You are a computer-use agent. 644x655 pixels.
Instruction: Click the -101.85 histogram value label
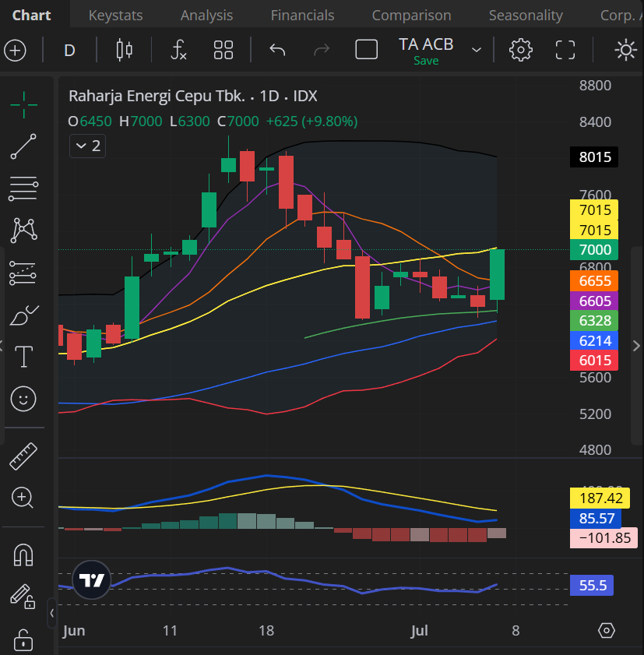(x=604, y=538)
